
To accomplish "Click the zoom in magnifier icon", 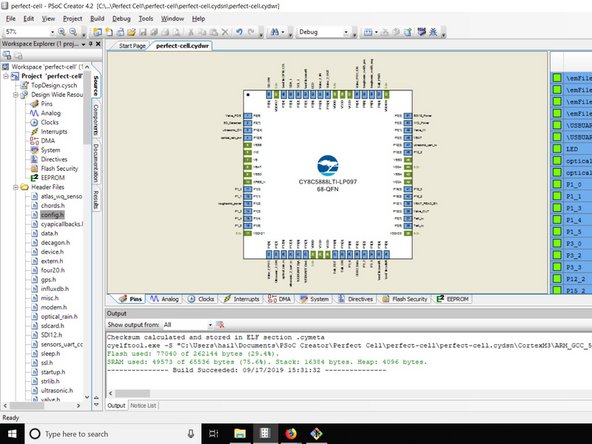I will tap(62, 32).
